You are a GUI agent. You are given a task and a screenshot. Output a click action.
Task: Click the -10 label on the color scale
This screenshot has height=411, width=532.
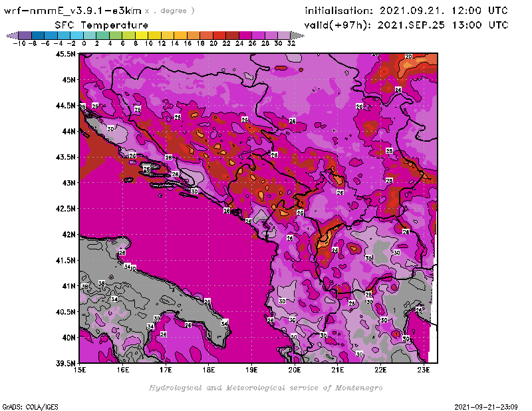point(19,43)
